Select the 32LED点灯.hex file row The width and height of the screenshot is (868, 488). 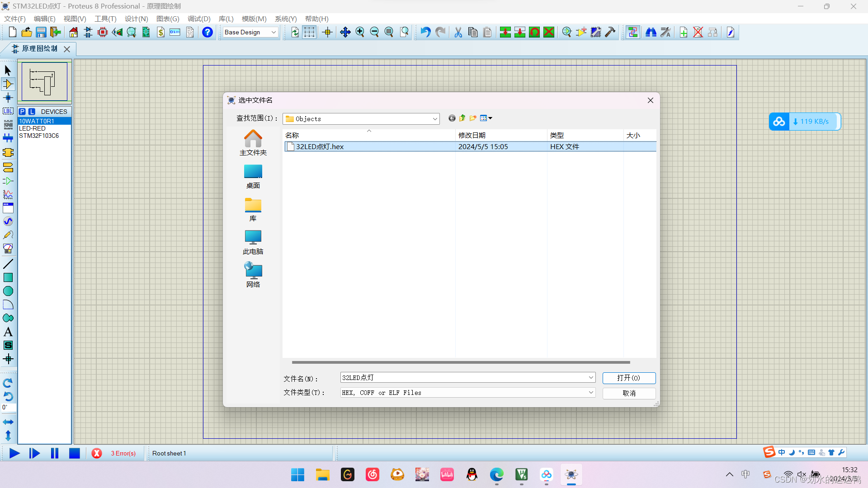(470, 146)
